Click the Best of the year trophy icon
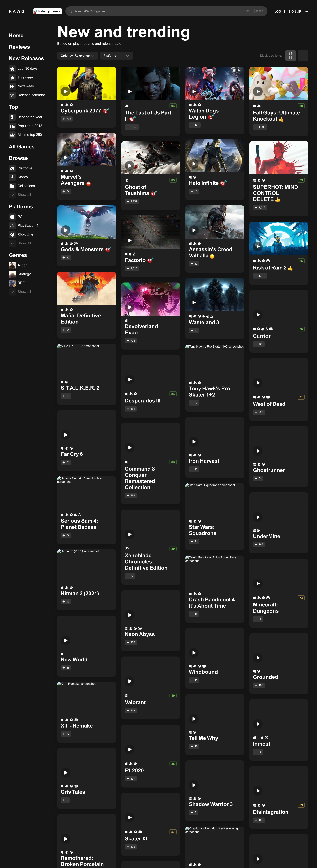 12,117
